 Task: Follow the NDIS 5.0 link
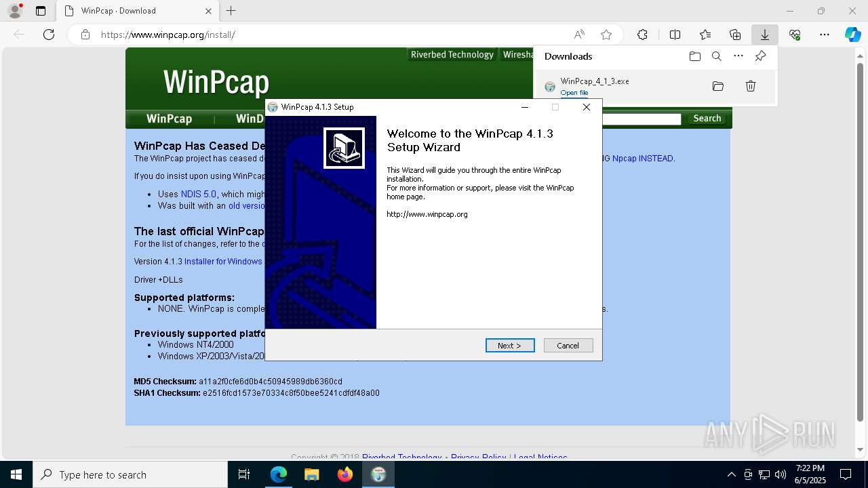198,194
